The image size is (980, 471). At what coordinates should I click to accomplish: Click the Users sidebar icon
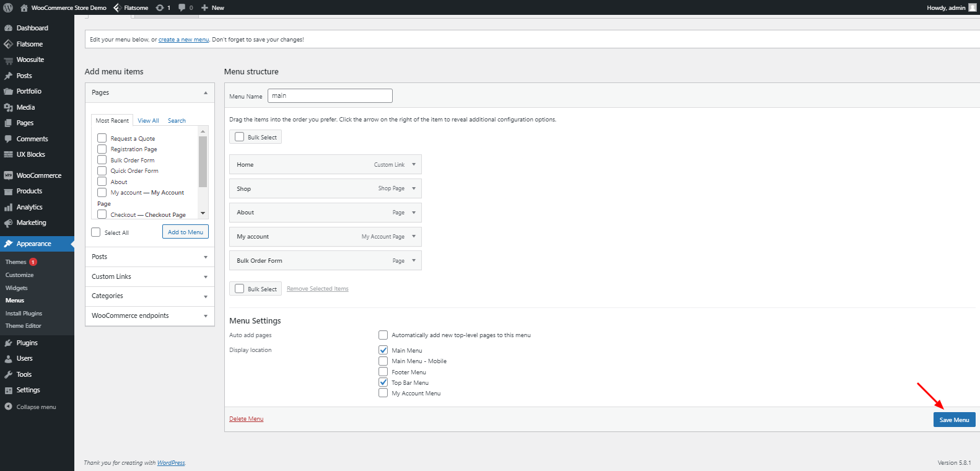pyautogui.click(x=8, y=358)
